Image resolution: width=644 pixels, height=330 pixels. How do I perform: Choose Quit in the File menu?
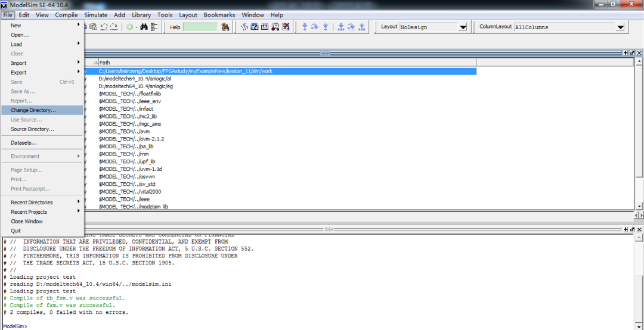tap(16, 231)
